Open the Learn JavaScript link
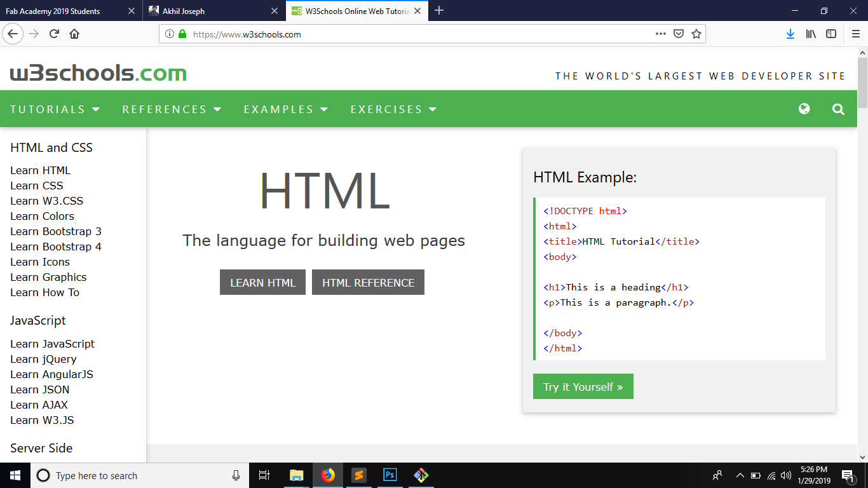Screen dimensions: 868x488 [53, 344]
